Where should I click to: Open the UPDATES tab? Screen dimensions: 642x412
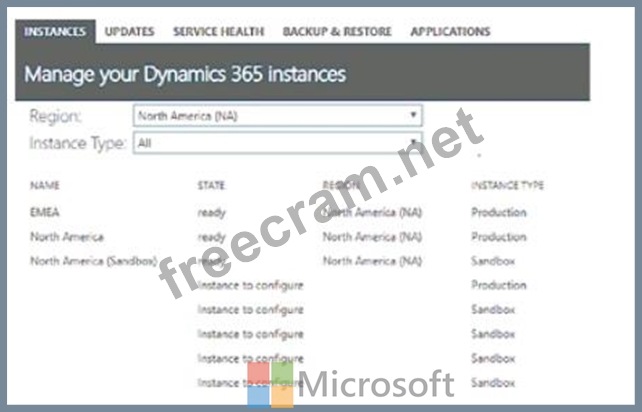pos(129,32)
